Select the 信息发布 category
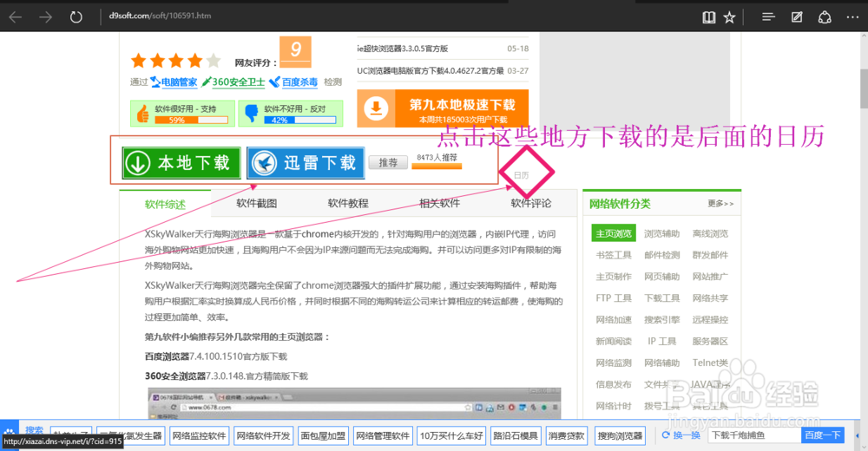This screenshot has width=868, height=451. [x=614, y=384]
